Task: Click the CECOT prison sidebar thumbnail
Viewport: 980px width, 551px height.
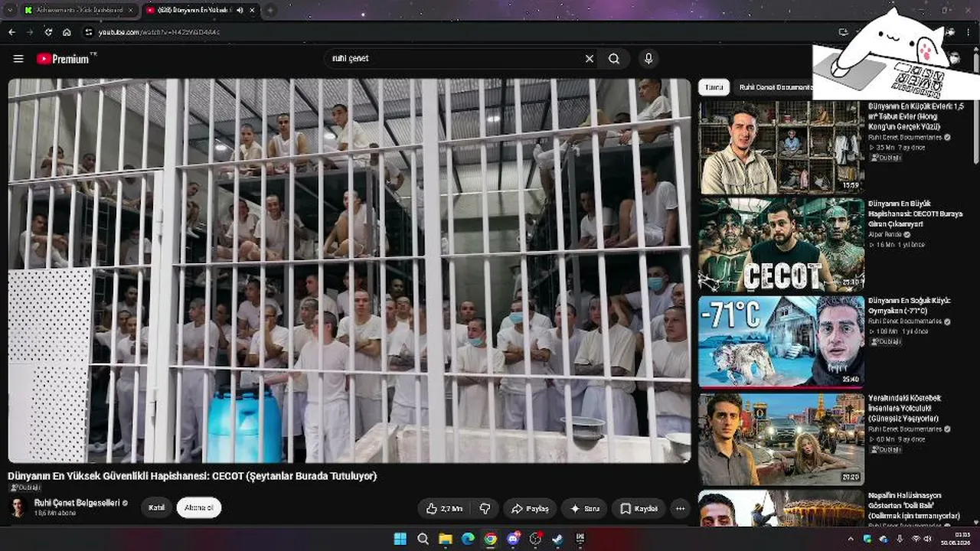Action: (781, 245)
